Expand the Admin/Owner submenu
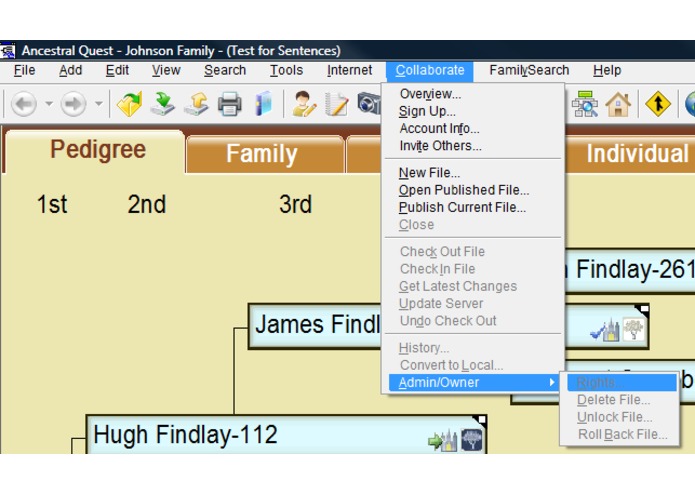The image size is (695, 494). tap(473, 382)
